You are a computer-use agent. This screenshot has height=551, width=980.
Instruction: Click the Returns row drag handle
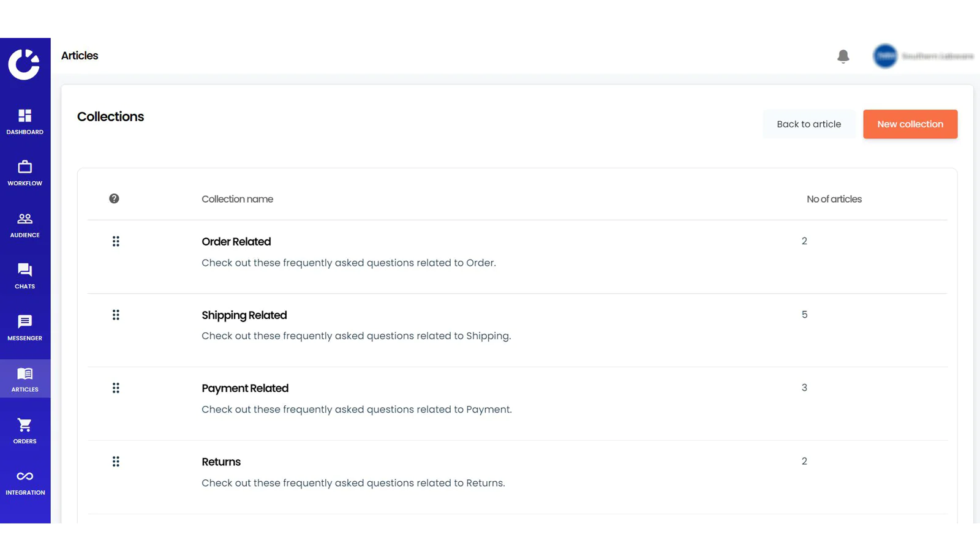point(116,462)
